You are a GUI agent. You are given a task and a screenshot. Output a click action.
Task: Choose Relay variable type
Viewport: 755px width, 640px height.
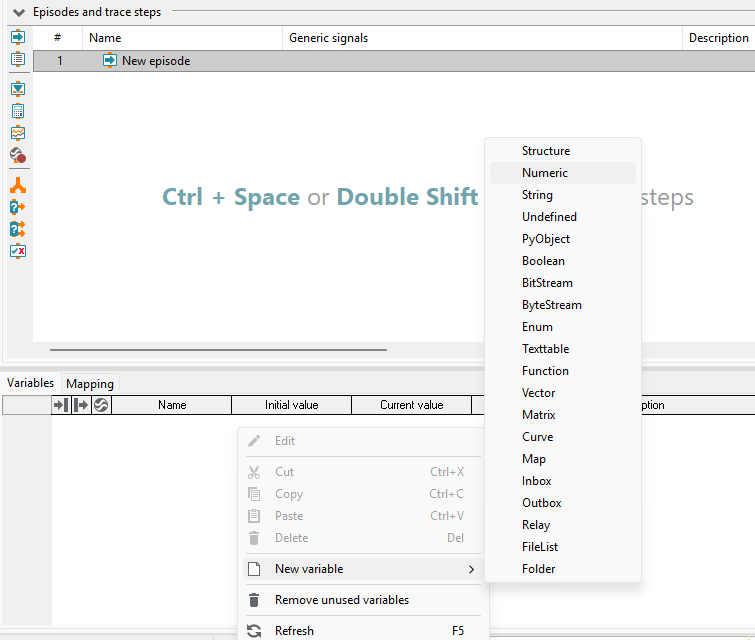[x=562, y=525]
